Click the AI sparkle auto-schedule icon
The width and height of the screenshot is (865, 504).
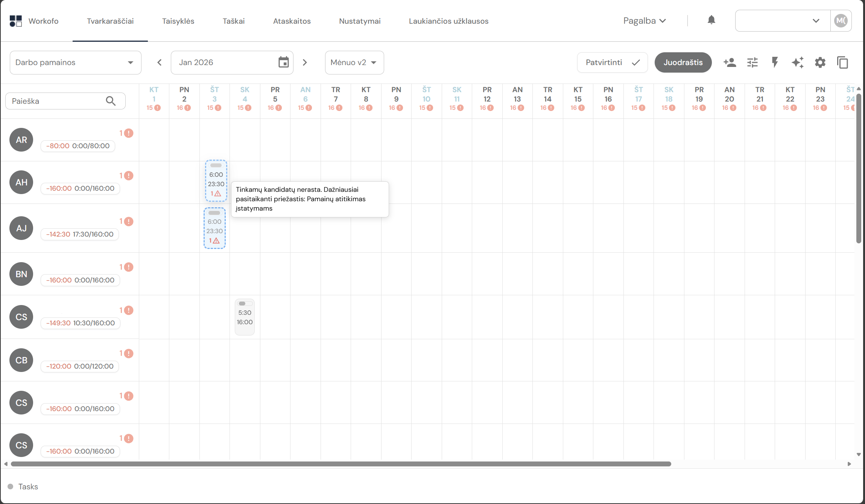pos(797,62)
